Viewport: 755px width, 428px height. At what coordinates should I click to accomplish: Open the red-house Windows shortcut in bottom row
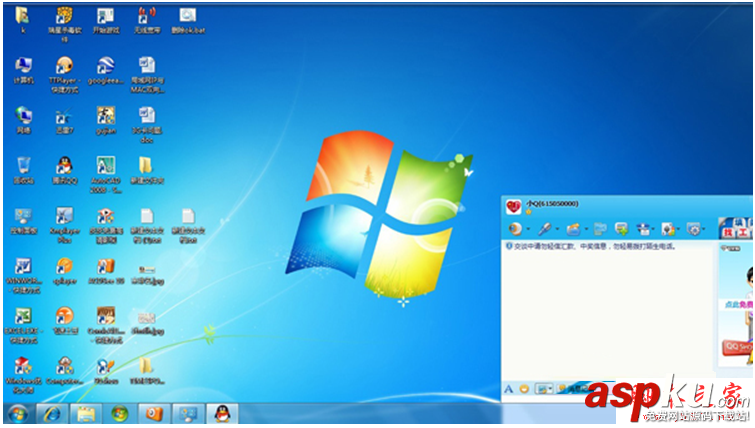(x=23, y=366)
